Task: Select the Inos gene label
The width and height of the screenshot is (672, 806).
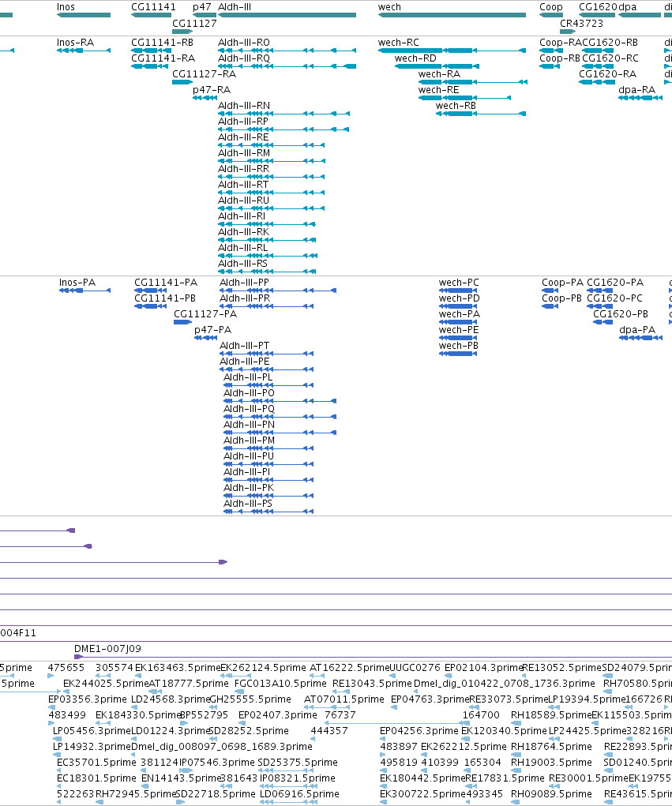Action: 66,7
